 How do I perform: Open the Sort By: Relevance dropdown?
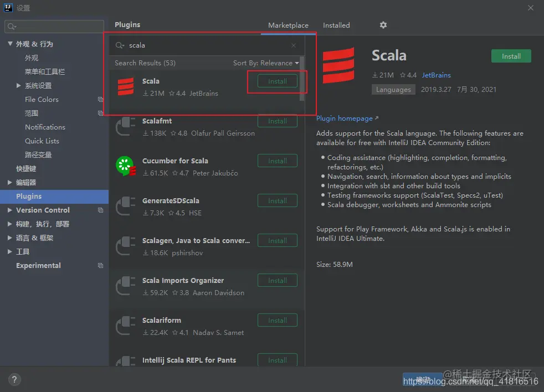pyautogui.click(x=266, y=63)
